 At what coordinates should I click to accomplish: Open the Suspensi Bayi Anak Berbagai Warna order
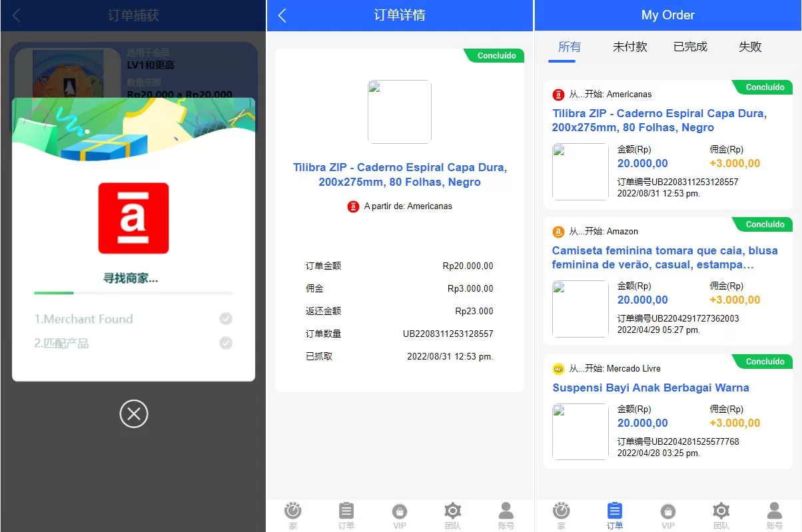tap(650, 388)
